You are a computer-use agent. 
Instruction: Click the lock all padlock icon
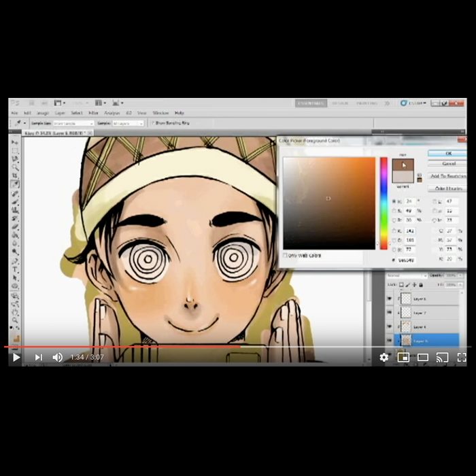point(421,285)
